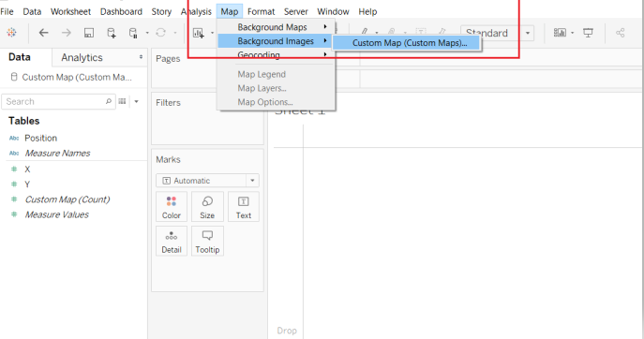Open the Pause auto updates dropdown arrow
Image resolution: width=644 pixels, height=339 pixels.
click(x=147, y=33)
